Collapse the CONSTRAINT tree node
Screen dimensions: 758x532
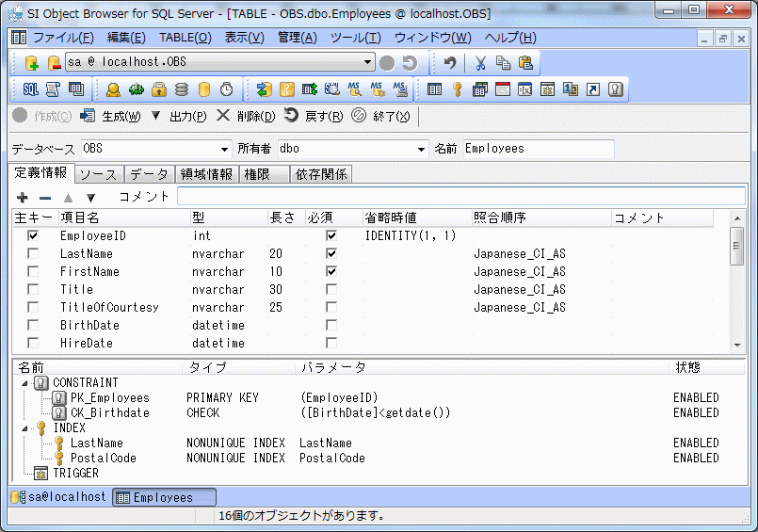[x=24, y=383]
